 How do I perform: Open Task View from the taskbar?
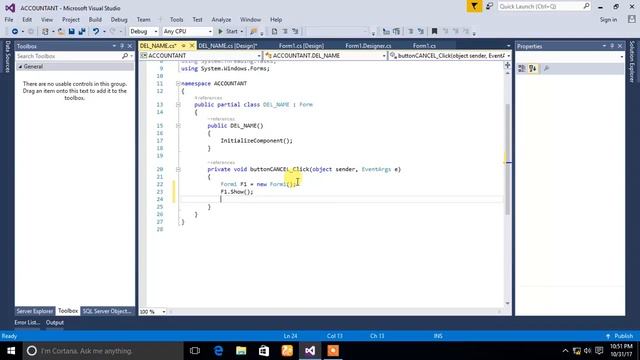click(195, 351)
